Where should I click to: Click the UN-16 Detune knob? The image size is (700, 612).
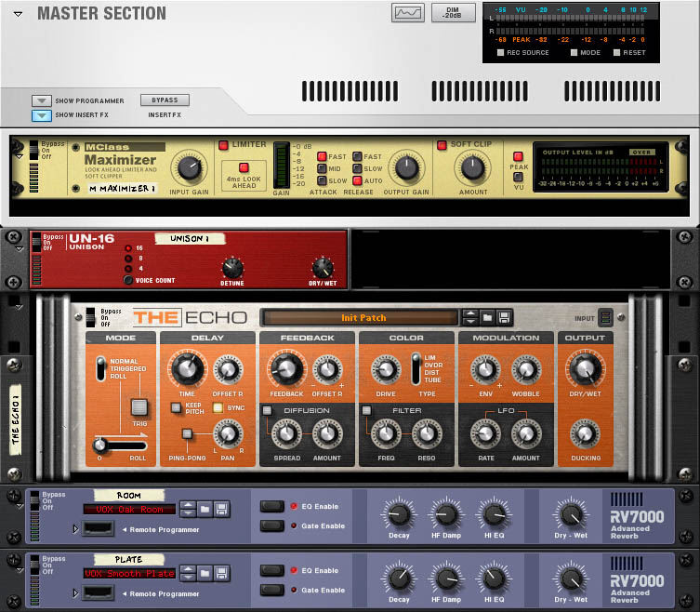tap(232, 268)
